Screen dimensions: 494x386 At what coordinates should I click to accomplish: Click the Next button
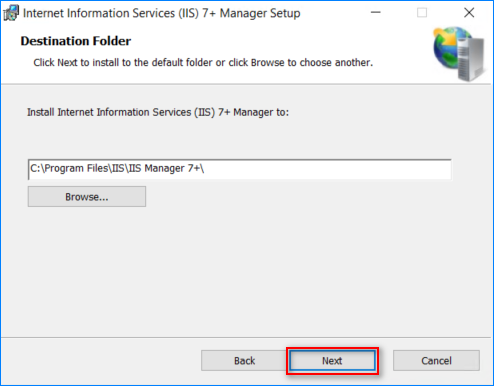[332, 361]
